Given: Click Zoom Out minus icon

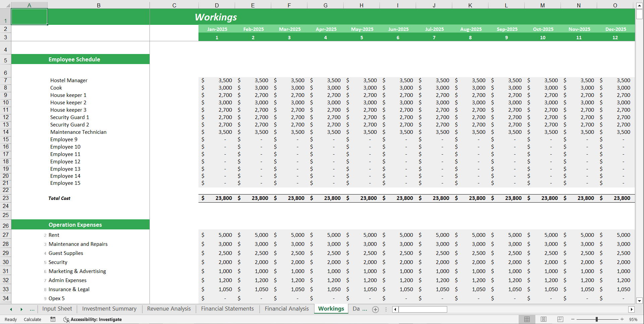Looking at the screenshot, I should click(573, 319).
